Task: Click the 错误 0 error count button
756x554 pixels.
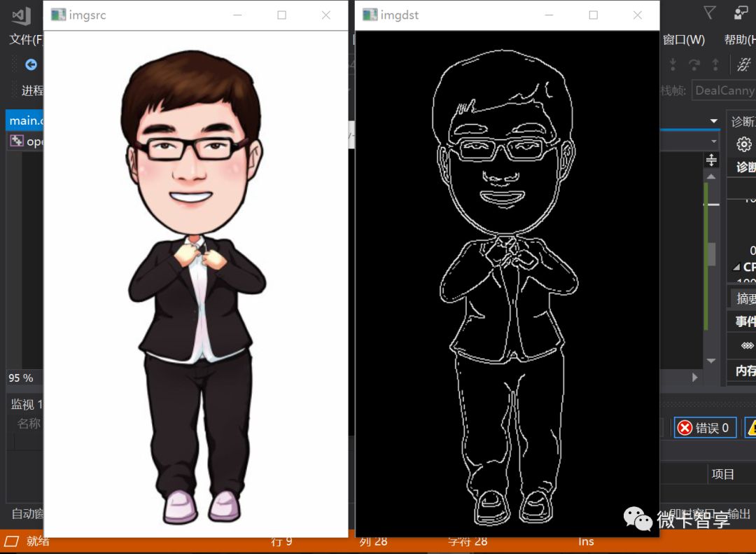Action: [705, 427]
